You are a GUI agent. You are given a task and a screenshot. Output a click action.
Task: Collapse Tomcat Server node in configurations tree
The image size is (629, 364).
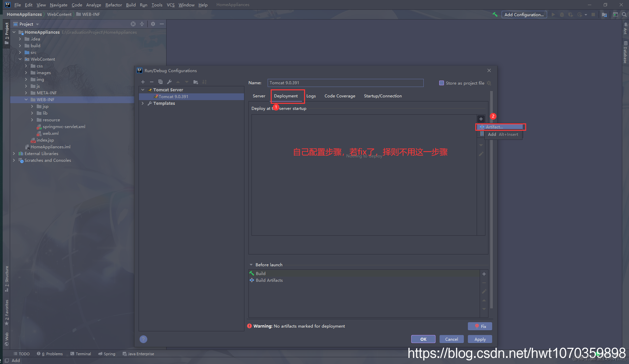(x=143, y=90)
